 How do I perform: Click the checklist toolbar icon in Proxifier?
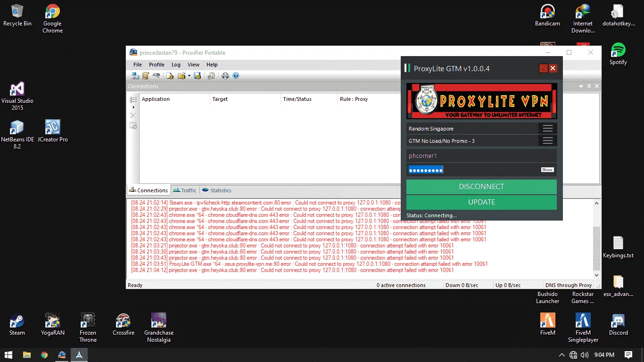pos(211,75)
